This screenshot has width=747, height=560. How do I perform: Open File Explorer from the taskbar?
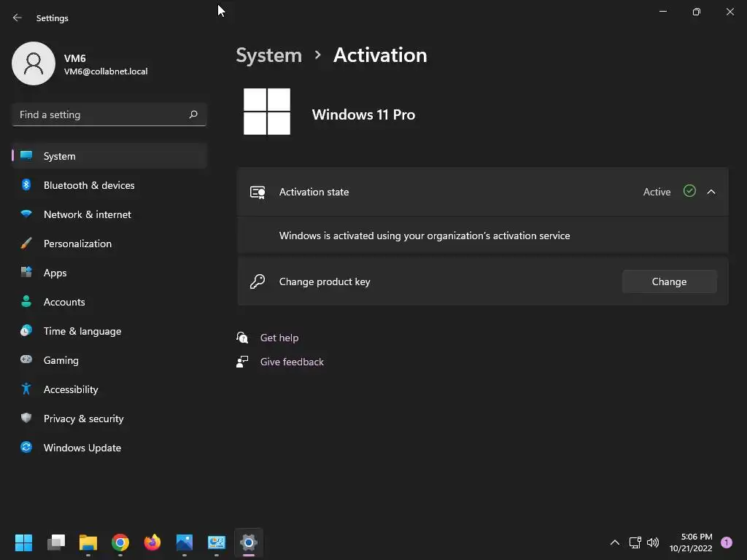click(88, 542)
